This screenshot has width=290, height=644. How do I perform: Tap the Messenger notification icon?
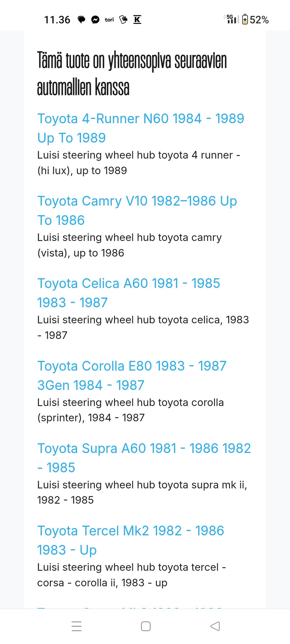pos(95,20)
